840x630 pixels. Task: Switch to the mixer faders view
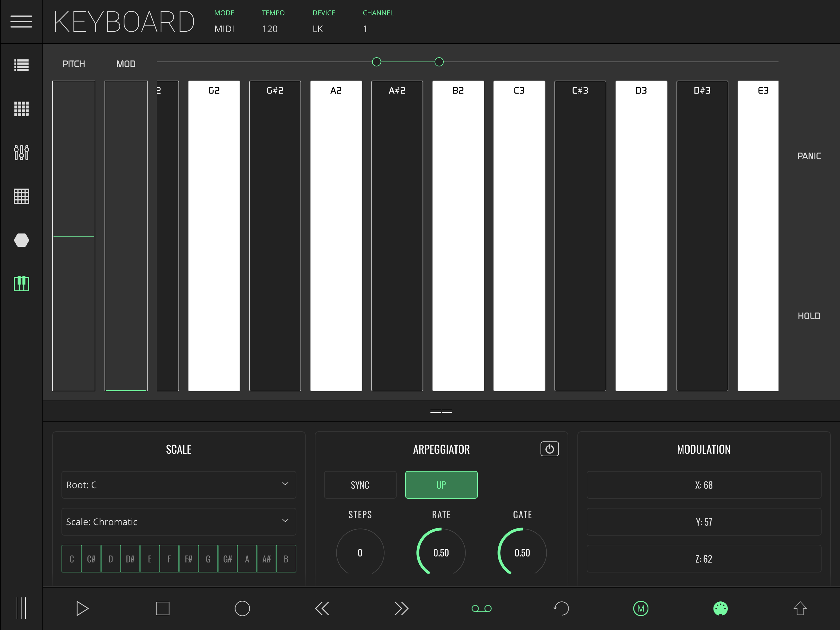pos(21,152)
